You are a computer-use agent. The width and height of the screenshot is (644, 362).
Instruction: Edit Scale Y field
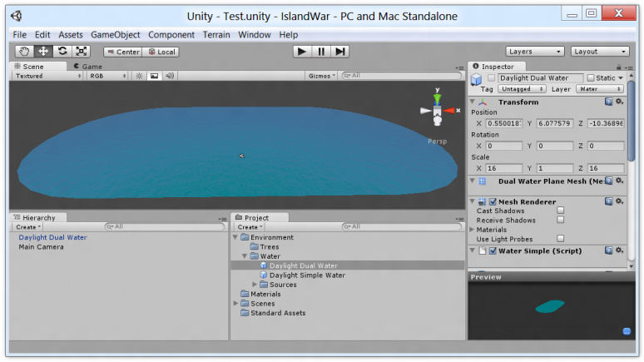click(x=554, y=168)
